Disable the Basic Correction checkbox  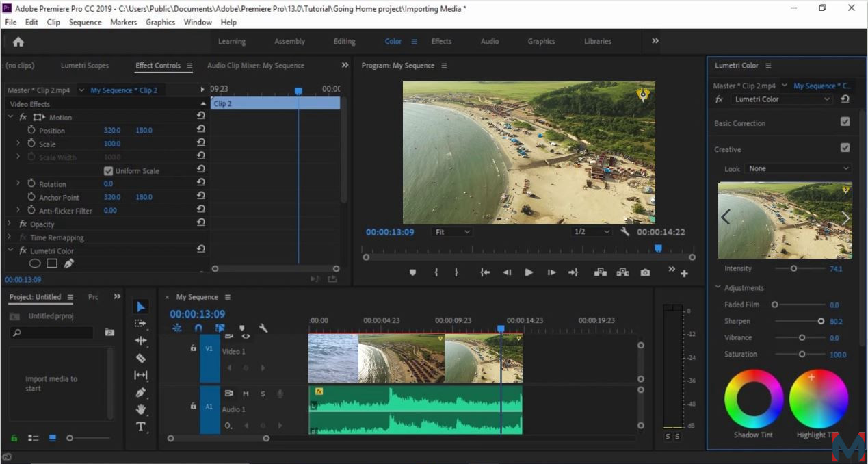(845, 122)
